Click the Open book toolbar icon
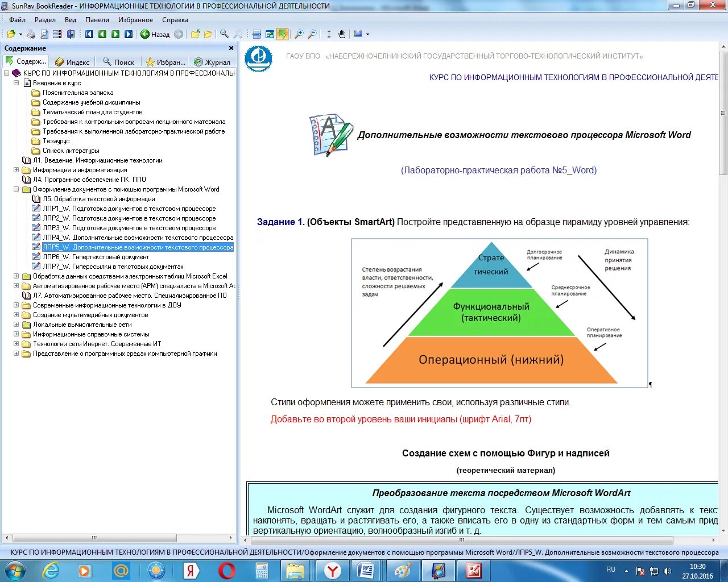728x582 pixels. 11,34
